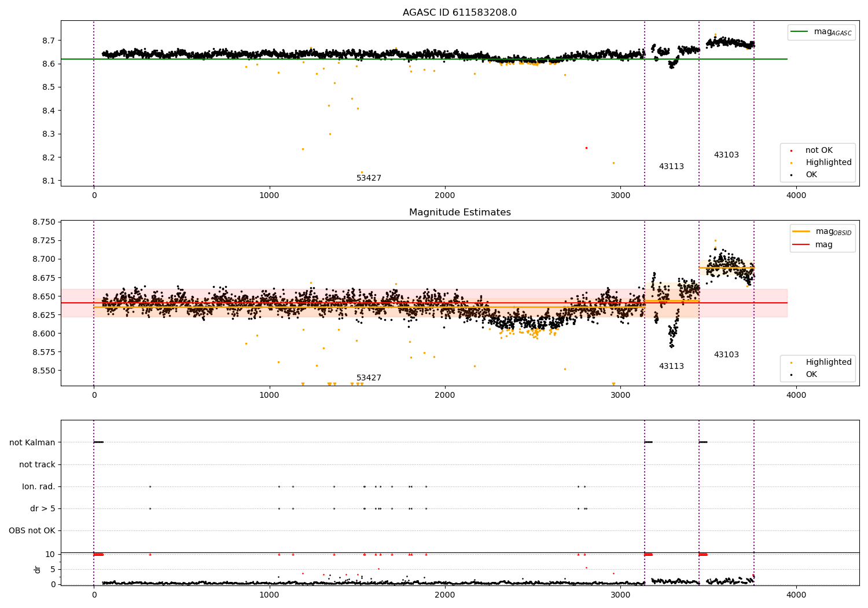The image size is (868, 608).
Task: Click the 43103 annotation in Magnitude Estimates plot
Action: pos(726,355)
